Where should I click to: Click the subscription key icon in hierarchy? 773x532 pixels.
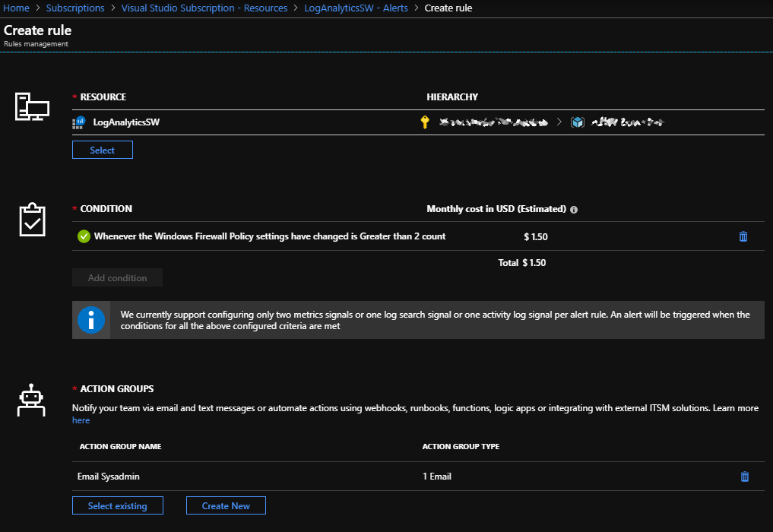[425, 122]
